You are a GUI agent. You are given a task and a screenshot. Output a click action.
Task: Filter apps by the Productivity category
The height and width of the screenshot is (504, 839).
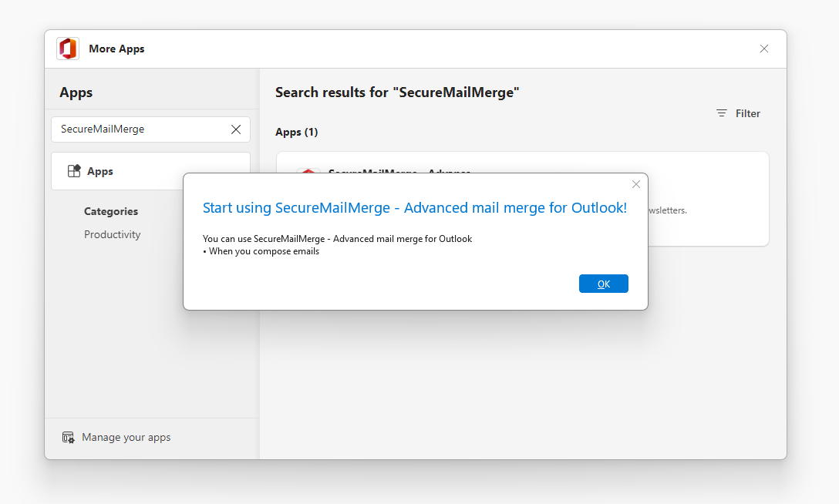pyautogui.click(x=112, y=234)
